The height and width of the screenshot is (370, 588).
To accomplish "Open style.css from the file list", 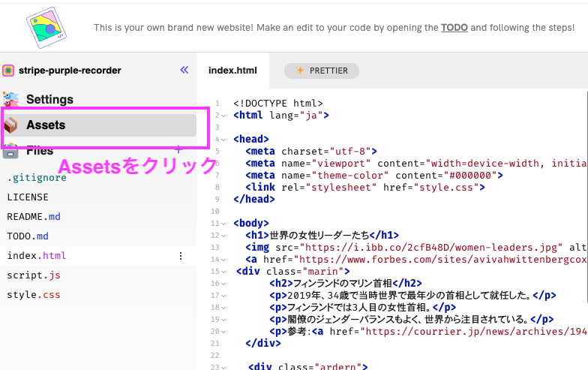I will coord(33,295).
